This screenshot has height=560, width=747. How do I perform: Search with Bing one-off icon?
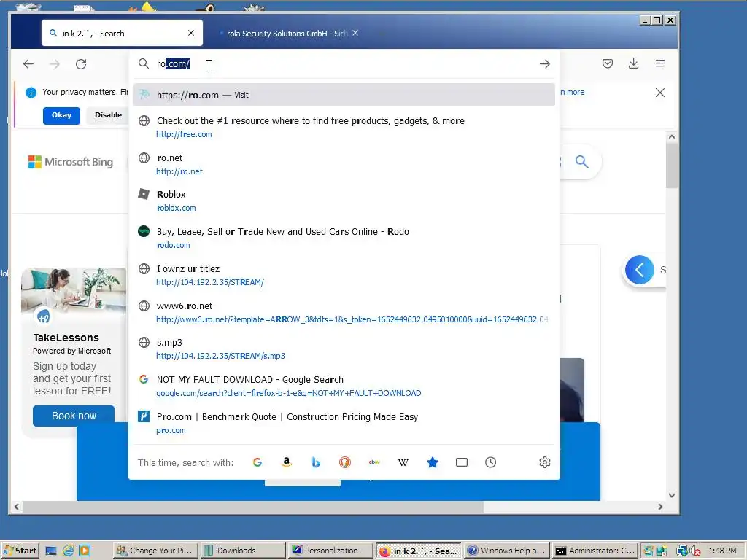(315, 462)
